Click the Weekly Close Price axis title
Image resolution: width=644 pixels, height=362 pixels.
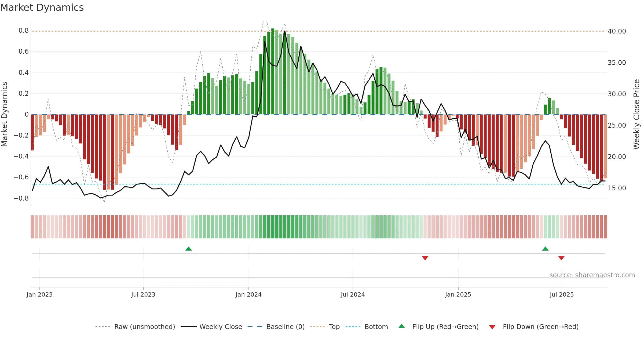click(x=637, y=114)
